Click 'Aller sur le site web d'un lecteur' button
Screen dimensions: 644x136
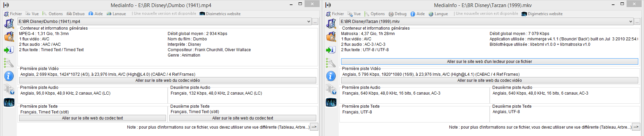[x=490, y=62]
